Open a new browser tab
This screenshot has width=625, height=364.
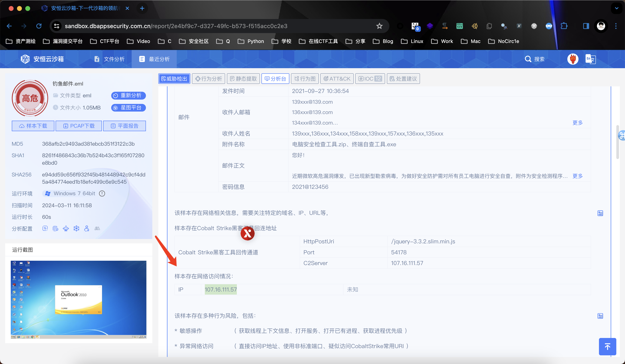(142, 8)
